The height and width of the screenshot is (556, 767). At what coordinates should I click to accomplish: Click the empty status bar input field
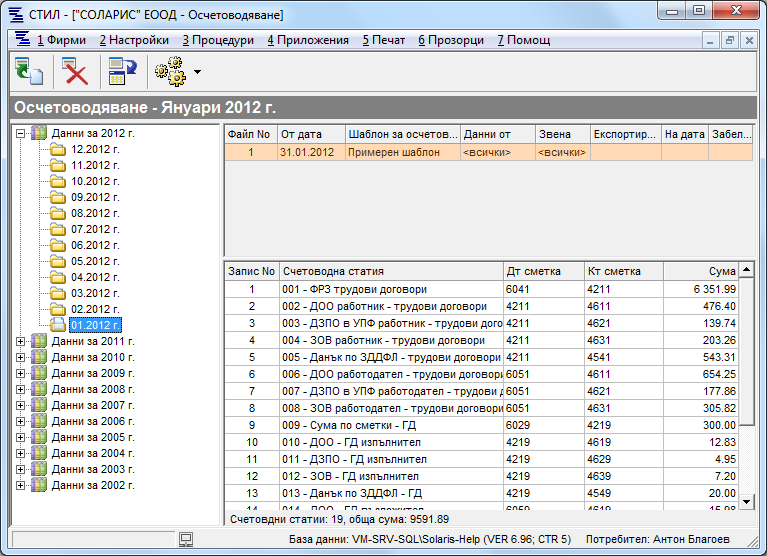[93, 539]
